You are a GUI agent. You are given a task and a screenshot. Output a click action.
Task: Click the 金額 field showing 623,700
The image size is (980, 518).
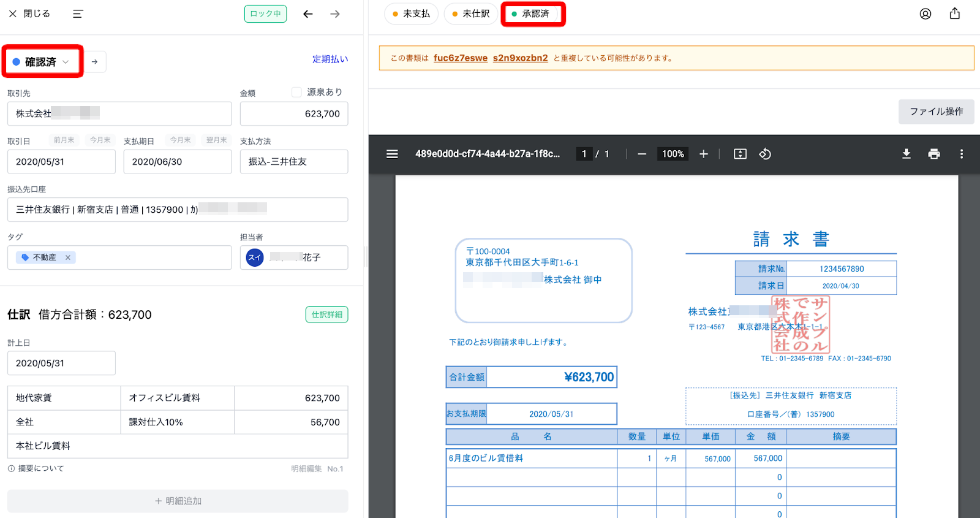click(x=294, y=113)
